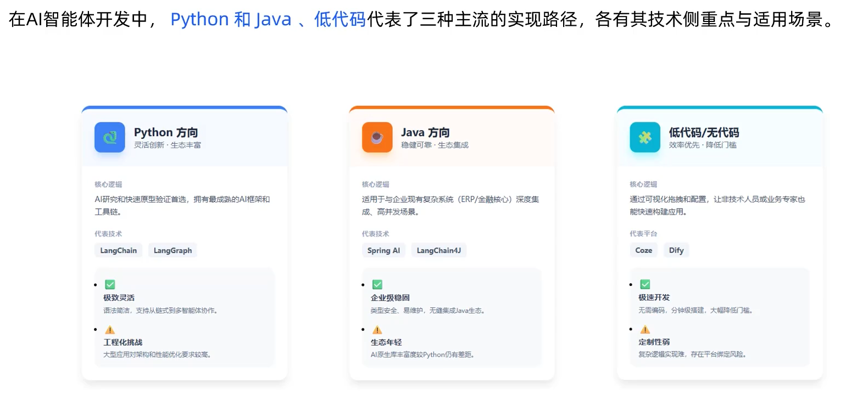Select the LangGraph tag
This screenshot has height=405, width=868.
click(x=173, y=250)
